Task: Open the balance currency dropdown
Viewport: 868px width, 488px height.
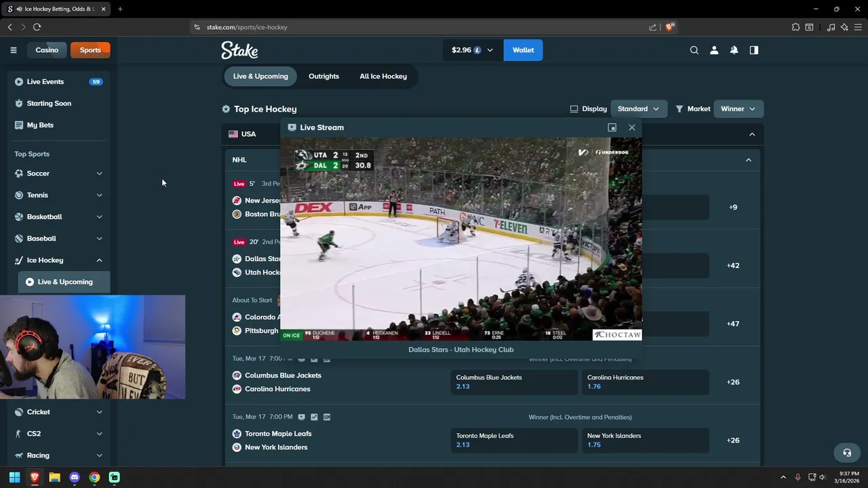Action: [473, 50]
